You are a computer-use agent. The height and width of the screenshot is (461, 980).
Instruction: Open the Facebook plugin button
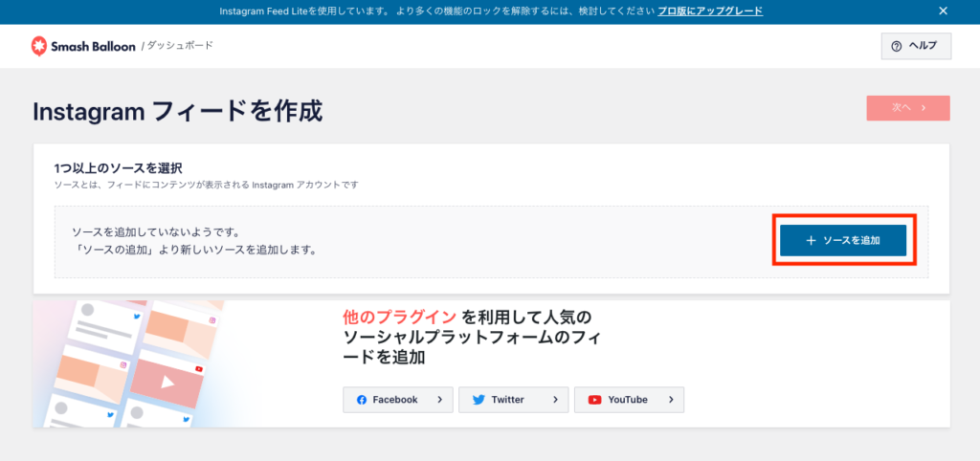click(397, 400)
